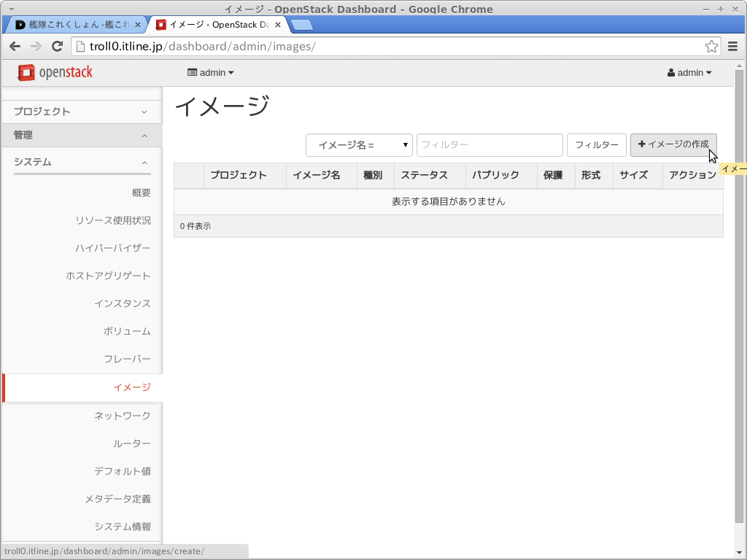Open インスタンス in the sidebar

[123, 304]
